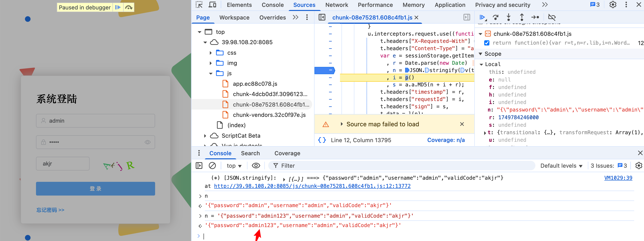Toggle the device toolbar icon

(212, 5)
